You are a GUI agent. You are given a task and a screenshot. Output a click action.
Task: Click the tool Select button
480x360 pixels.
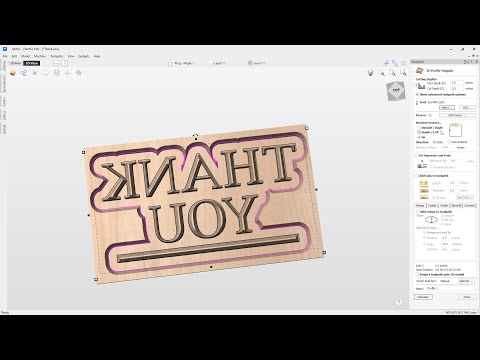point(447,108)
